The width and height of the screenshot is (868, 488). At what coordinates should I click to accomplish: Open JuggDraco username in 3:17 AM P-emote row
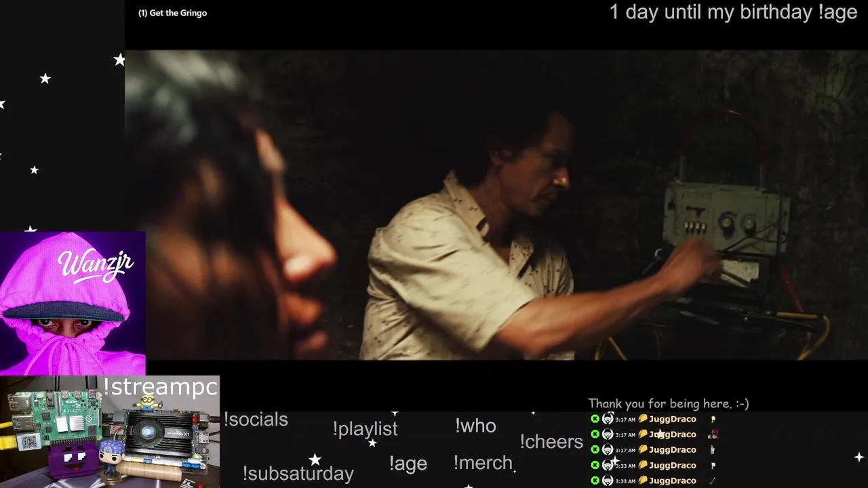(673, 419)
